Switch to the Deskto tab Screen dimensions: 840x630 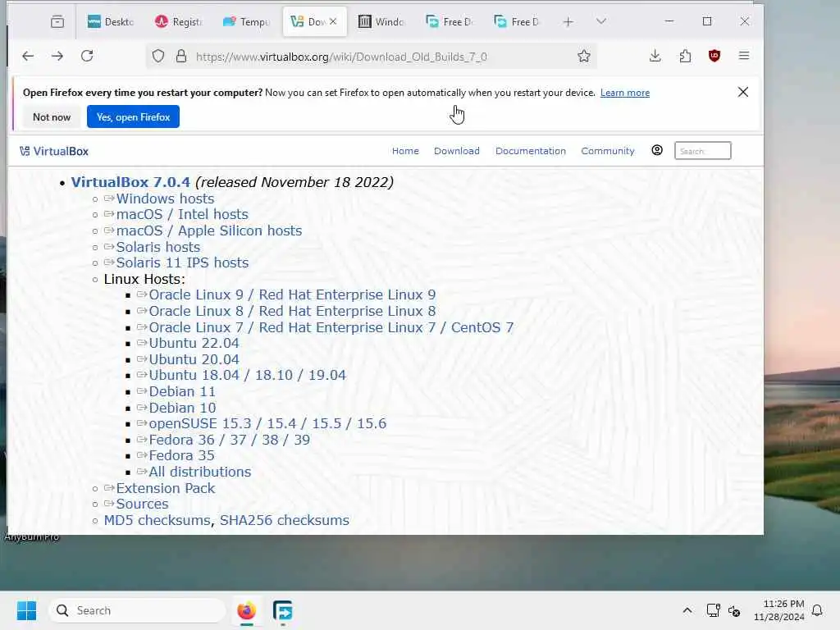click(111, 21)
